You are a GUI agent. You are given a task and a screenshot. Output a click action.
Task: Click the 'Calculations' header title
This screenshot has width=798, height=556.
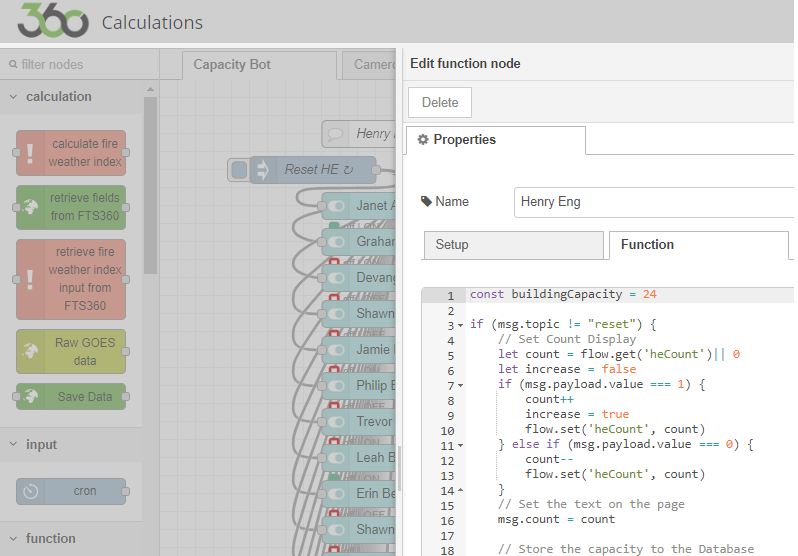pos(152,23)
